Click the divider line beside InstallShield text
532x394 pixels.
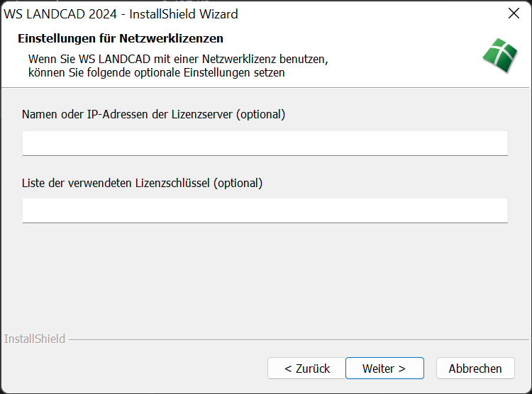(x=284, y=339)
